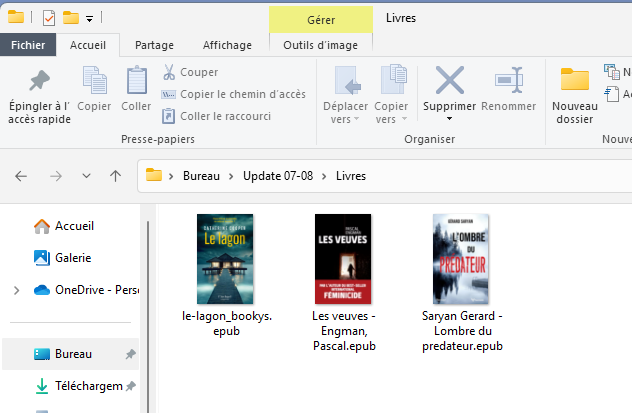Click the quick access properties checkmark icon
The height and width of the screenshot is (413, 632).
tap(49, 18)
